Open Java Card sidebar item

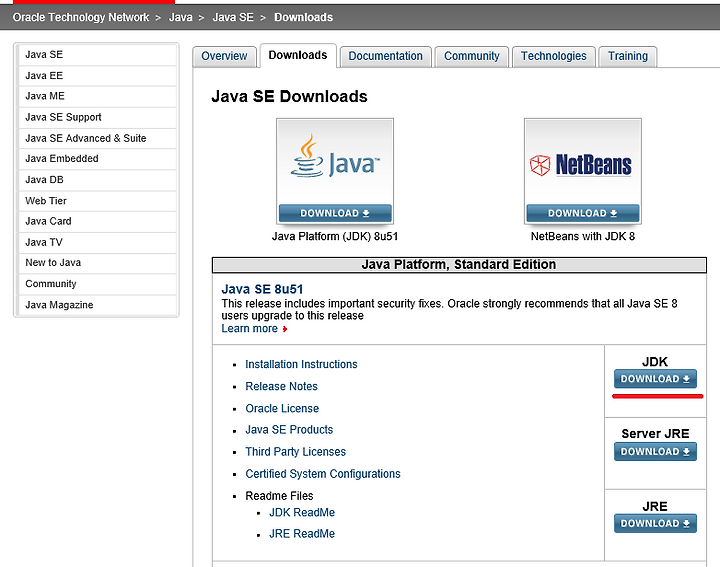97,221
